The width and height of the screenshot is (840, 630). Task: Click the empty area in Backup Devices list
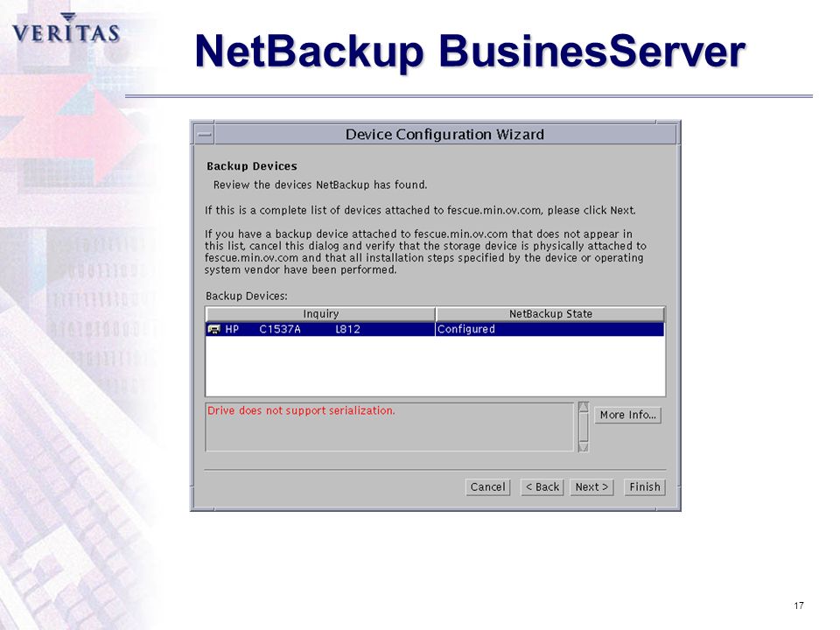point(435,366)
